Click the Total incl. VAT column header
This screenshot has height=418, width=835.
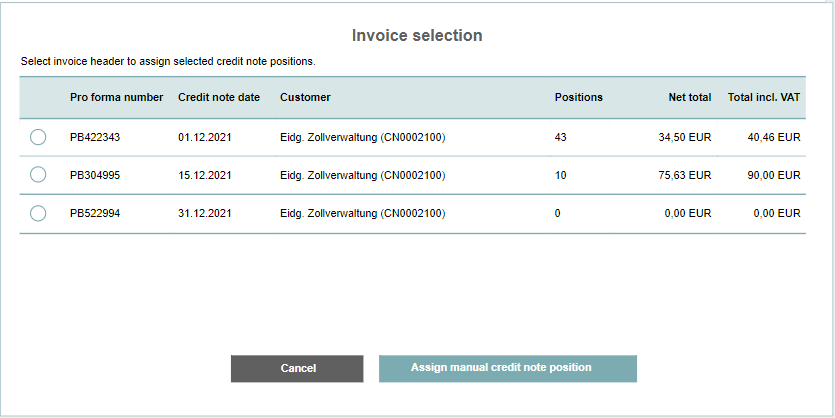764,98
